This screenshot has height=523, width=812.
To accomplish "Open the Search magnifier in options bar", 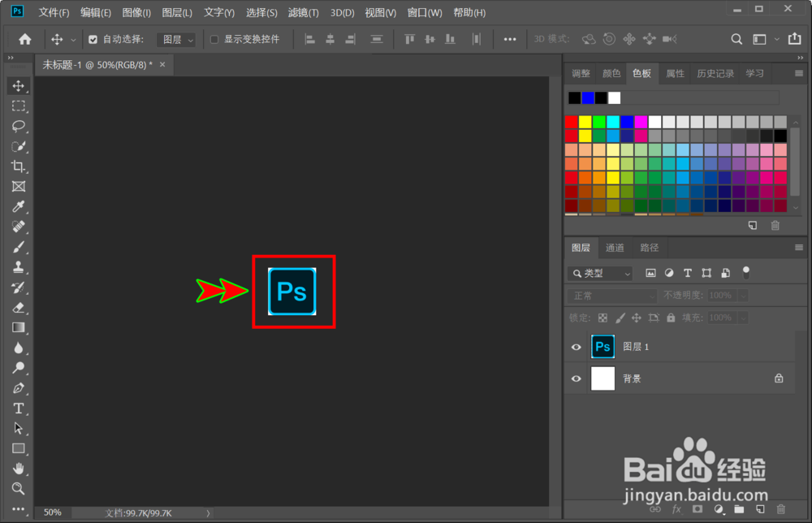I will pos(736,39).
